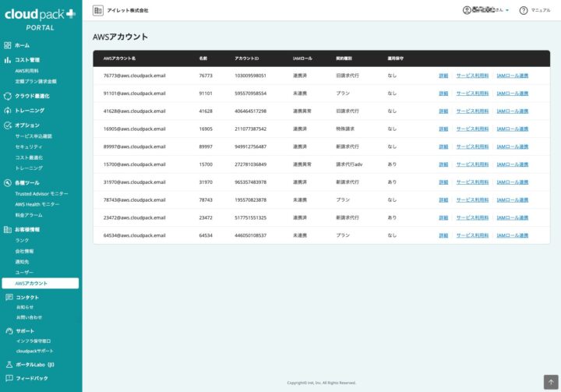The width and height of the screenshot is (561, 392).
Task: Click the オプション checkmark icon
Action: pos(8,125)
